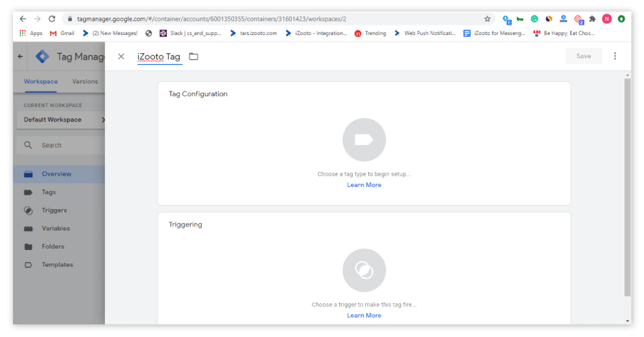Open 'Be Happy, Eat Choc...' bookmark

click(x=564, y=33)
